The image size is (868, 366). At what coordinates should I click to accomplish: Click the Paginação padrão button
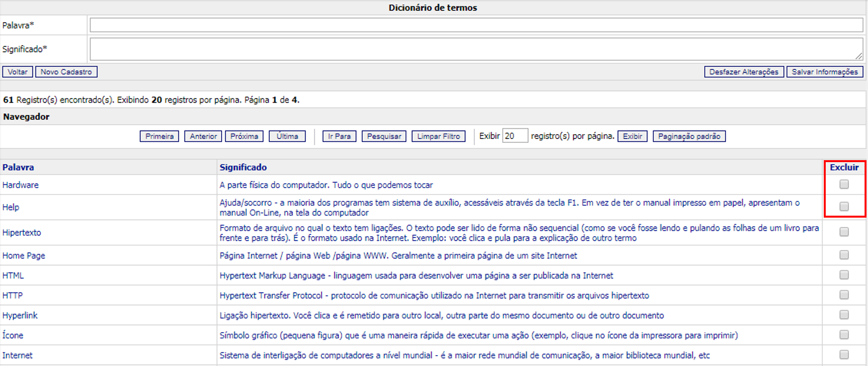pos(689,136)
